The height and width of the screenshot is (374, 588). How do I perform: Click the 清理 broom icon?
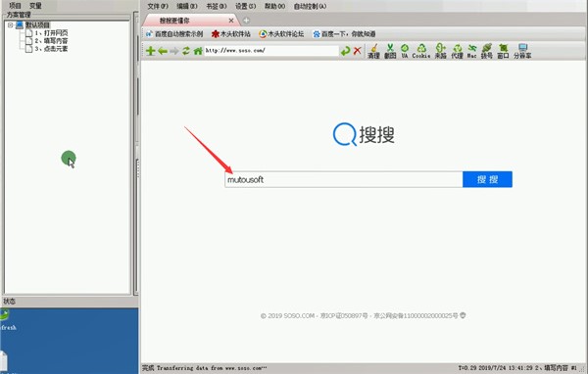click(373, 51)
